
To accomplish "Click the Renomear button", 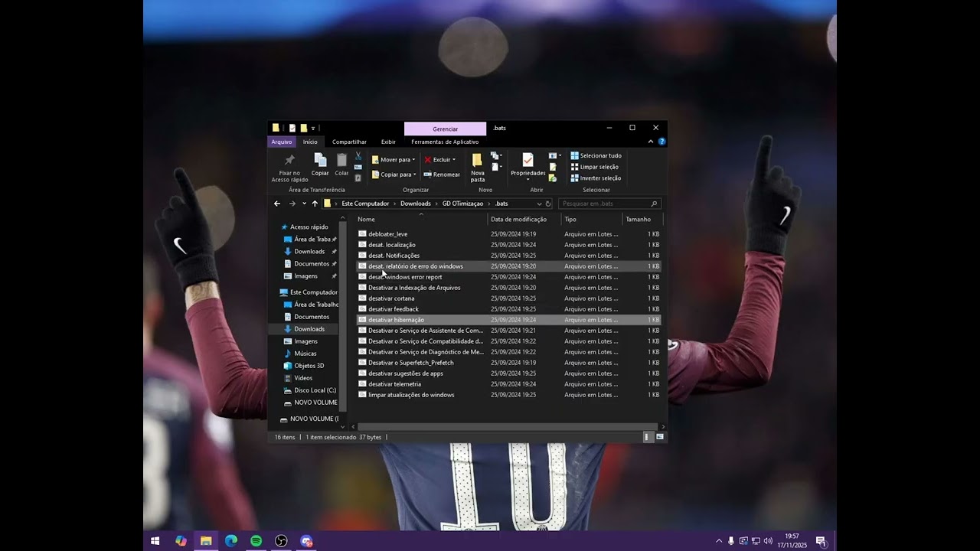I will click(442, 174).
